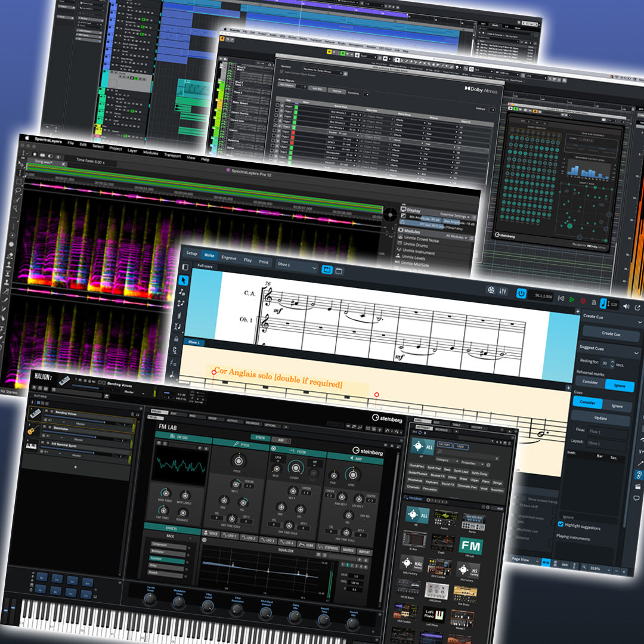644x644 pixels.
Task: Switch to Print mode in Dorico
Action: click(264, 262)
